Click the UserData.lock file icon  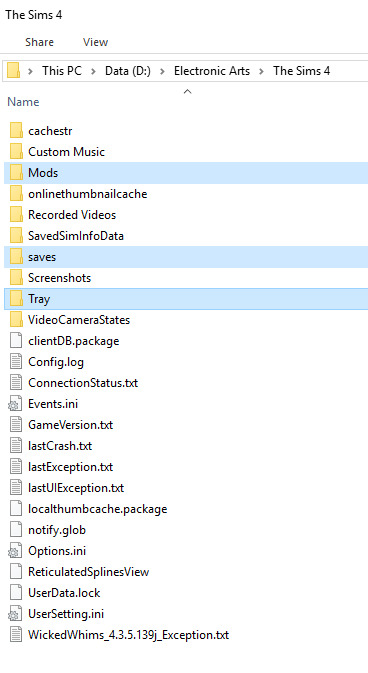pos(16,593)
